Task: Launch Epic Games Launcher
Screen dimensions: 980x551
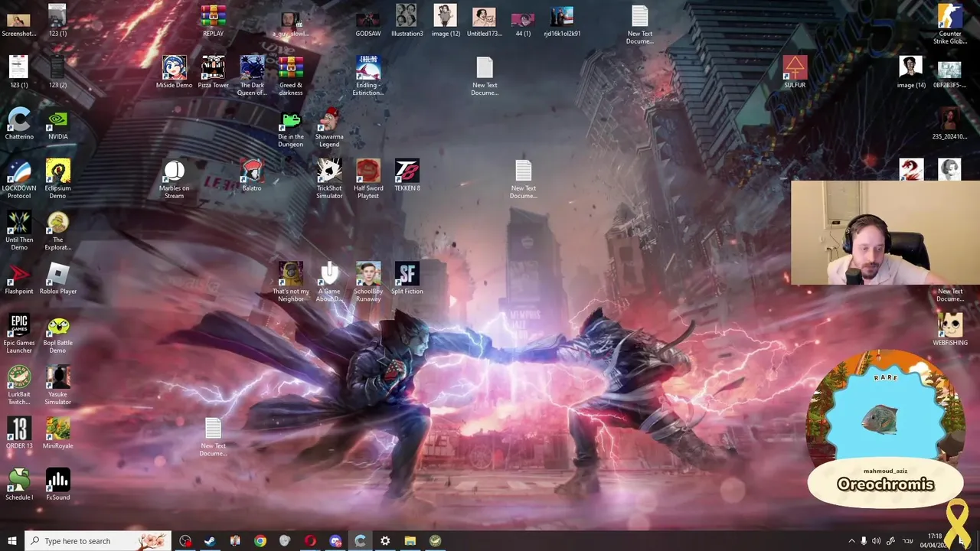Action: pyautogui.click(x=19, y=333)
